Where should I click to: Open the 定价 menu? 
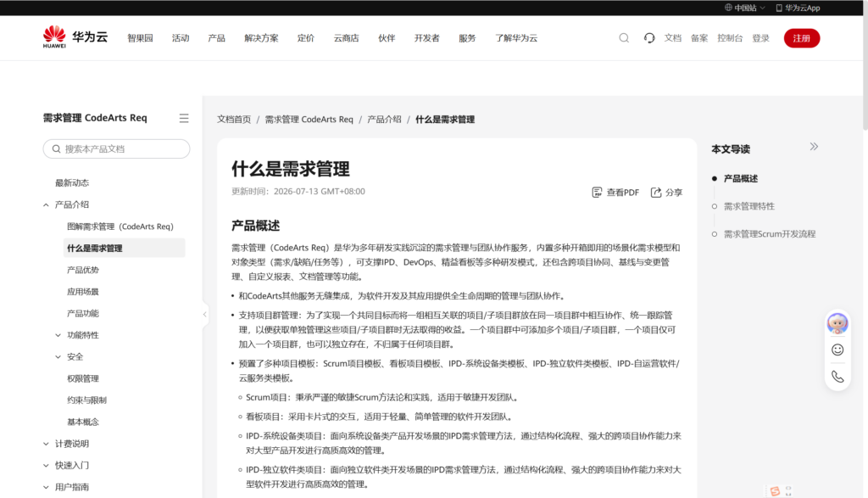[305, 37]
